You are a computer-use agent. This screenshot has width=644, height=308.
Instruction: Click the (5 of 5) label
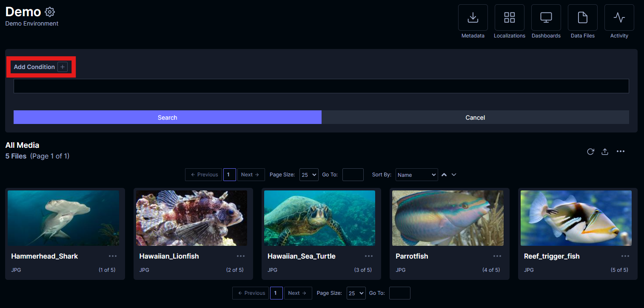[x=619, y=270]
